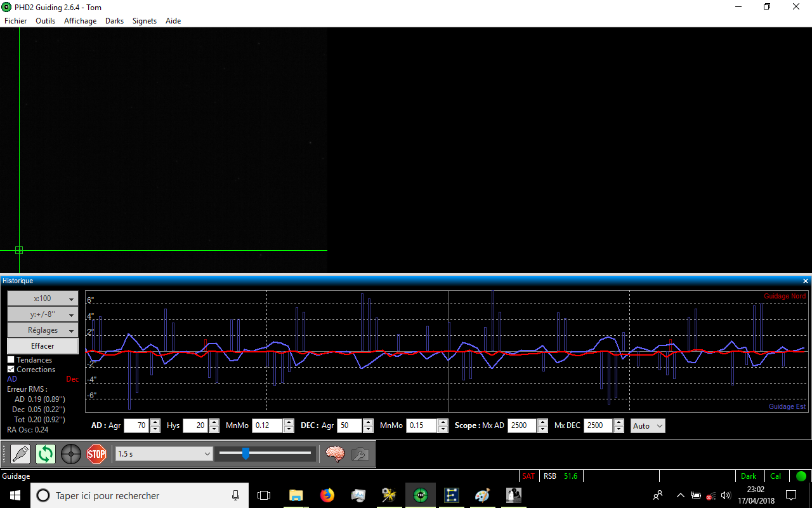Click the red SAT status indicator
This screenshot has height=508, width=812.
pos(528,476)
